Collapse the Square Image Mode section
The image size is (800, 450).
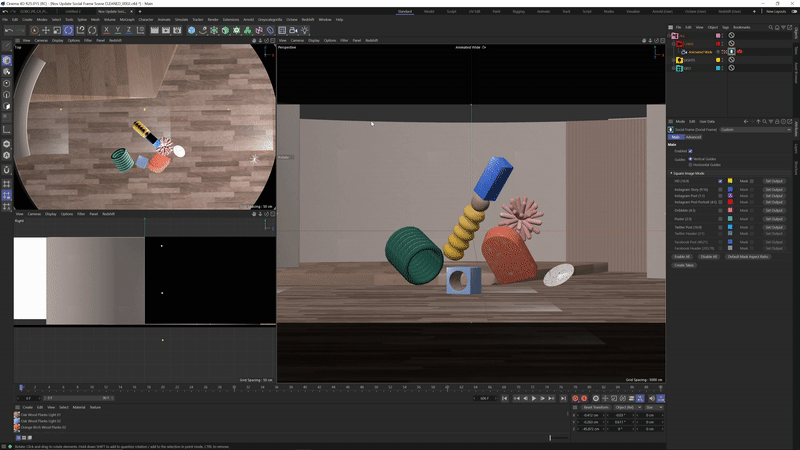pyautogui.click(x=671, y=173)
